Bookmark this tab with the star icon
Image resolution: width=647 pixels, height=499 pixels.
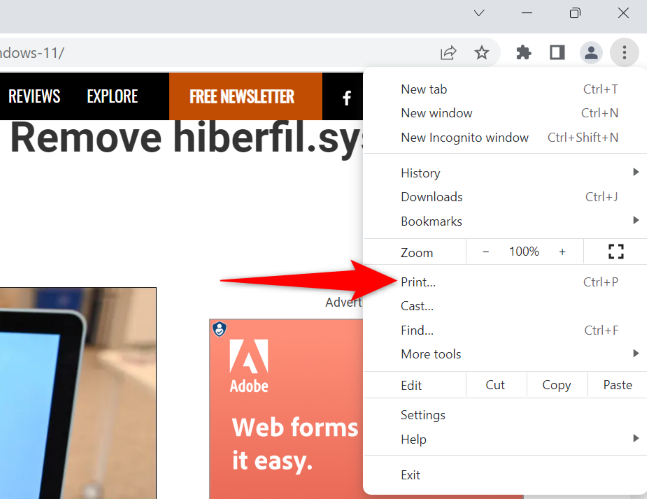(x=482, y=53)
